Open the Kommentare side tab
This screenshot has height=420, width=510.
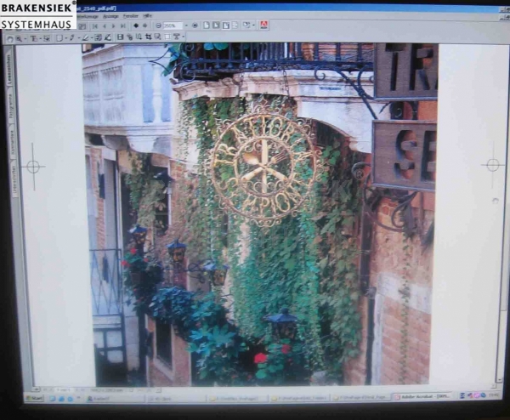13,142
